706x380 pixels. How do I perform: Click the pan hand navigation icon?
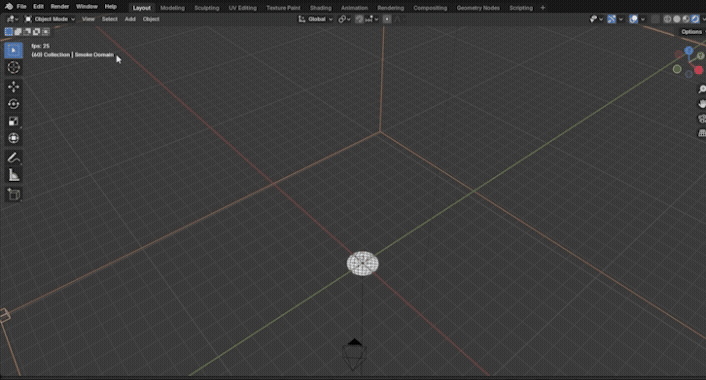point(701,104)
